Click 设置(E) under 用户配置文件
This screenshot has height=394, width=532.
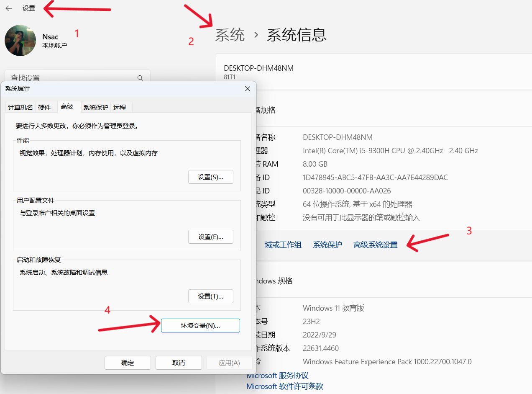point(210,237)
